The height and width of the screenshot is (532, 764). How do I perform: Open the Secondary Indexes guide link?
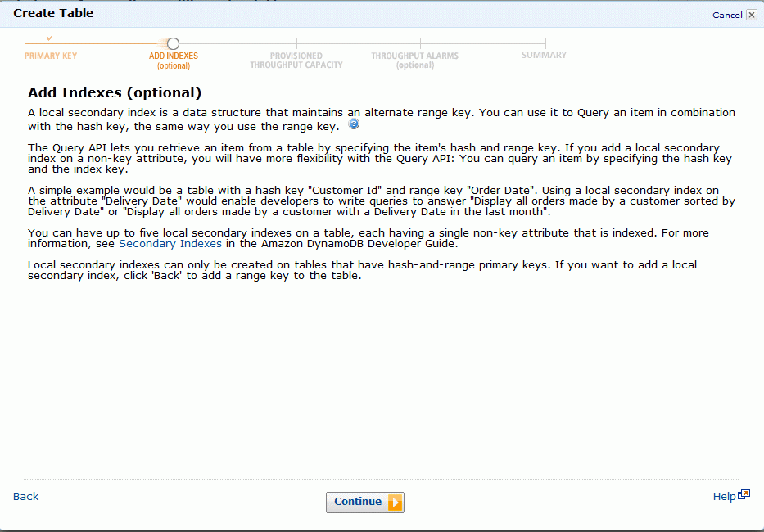(x=170, y=244)
